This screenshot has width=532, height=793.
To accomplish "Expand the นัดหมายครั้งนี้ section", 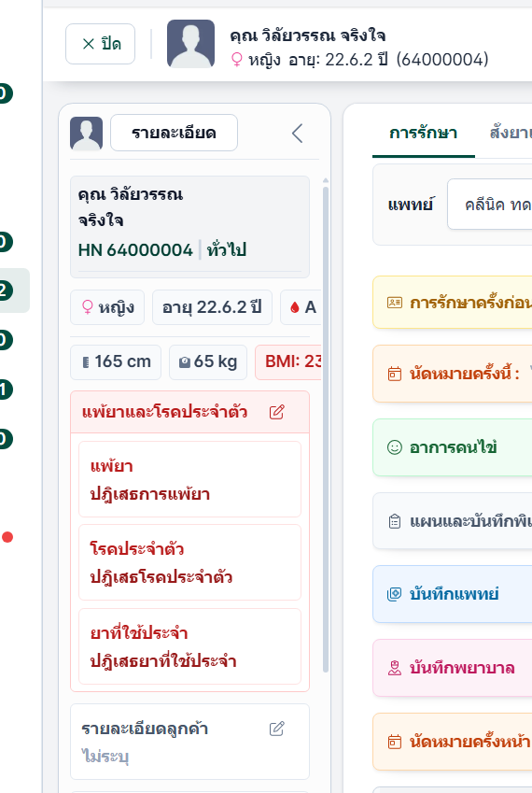I will [x=452, y=374].
